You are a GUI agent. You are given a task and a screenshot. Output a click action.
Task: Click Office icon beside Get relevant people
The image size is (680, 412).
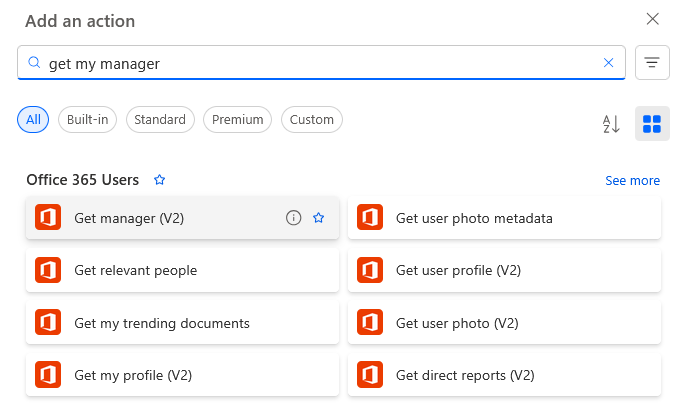(48, 270)
